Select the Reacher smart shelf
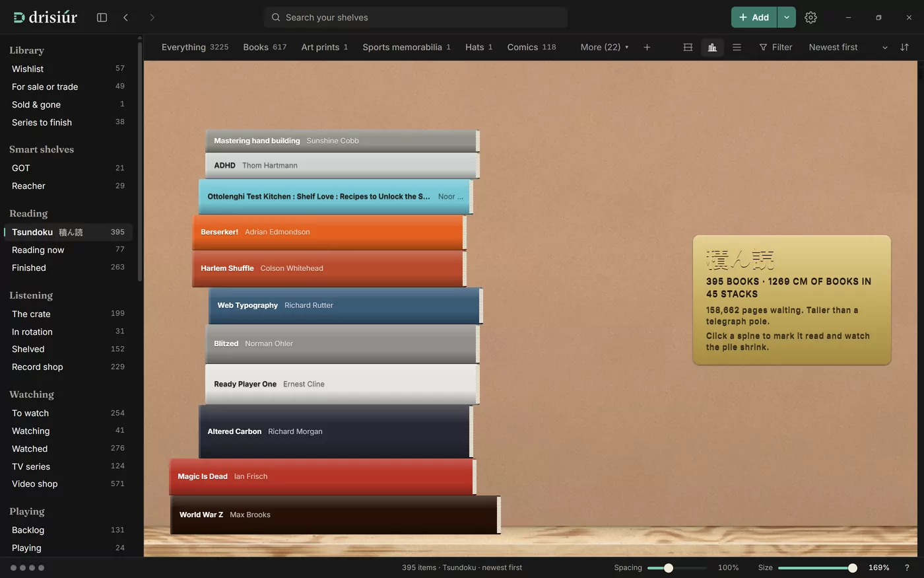This screenshot has width=924, height=578. [x=68, y=186]
